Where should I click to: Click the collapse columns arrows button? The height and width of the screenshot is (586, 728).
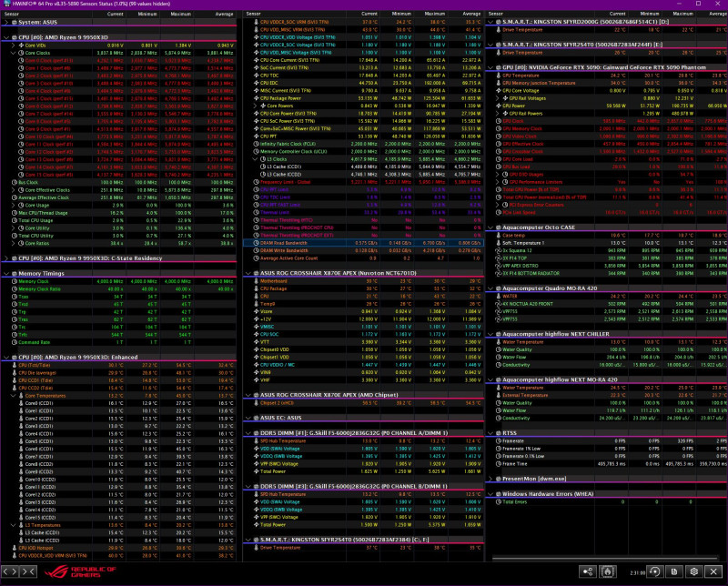pyautogui.click(x=28, y=571)
